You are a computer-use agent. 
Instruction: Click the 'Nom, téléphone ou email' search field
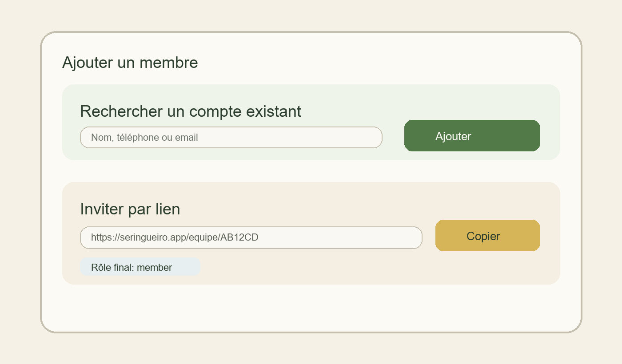(231, 137)
